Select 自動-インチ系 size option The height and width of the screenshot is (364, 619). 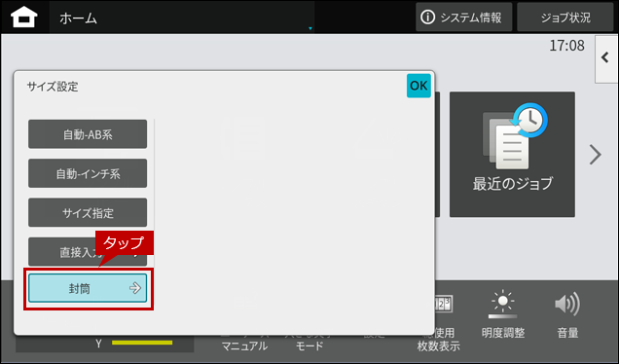click(88, 173)
